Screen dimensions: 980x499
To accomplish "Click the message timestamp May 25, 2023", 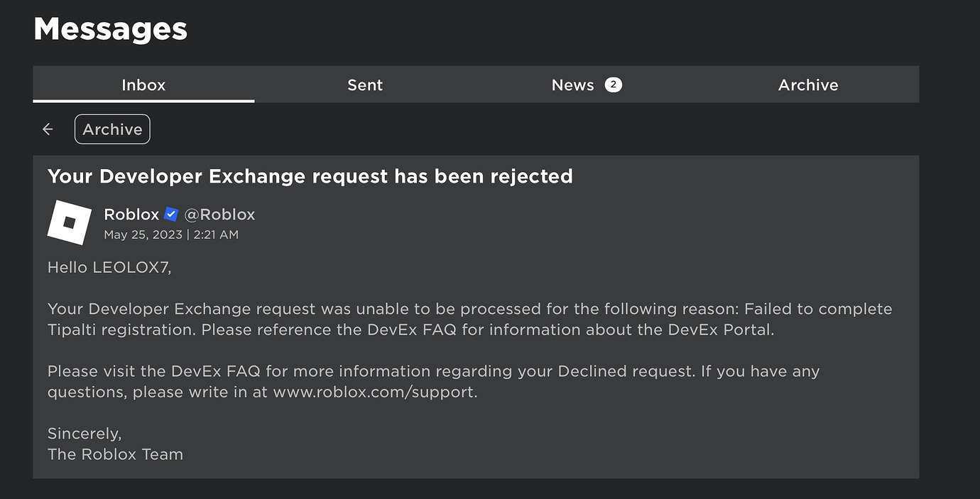I will click(x=170, y=234).
